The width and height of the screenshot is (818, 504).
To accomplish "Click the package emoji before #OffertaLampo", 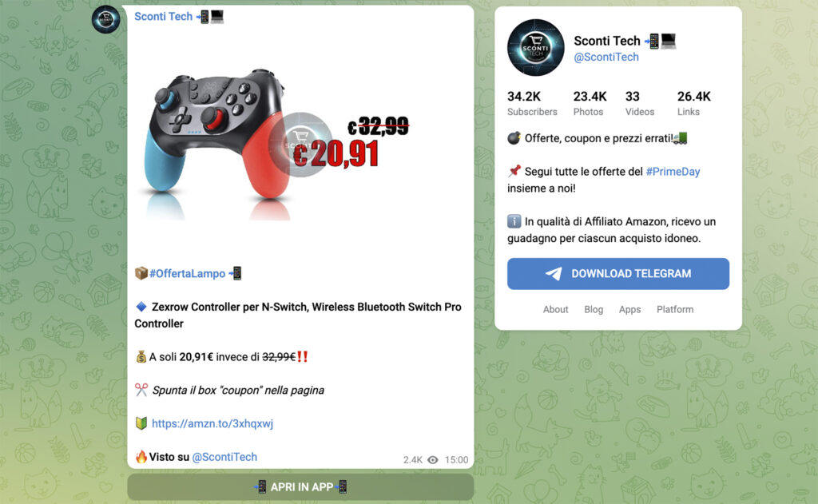I will (x=141, y=273).
